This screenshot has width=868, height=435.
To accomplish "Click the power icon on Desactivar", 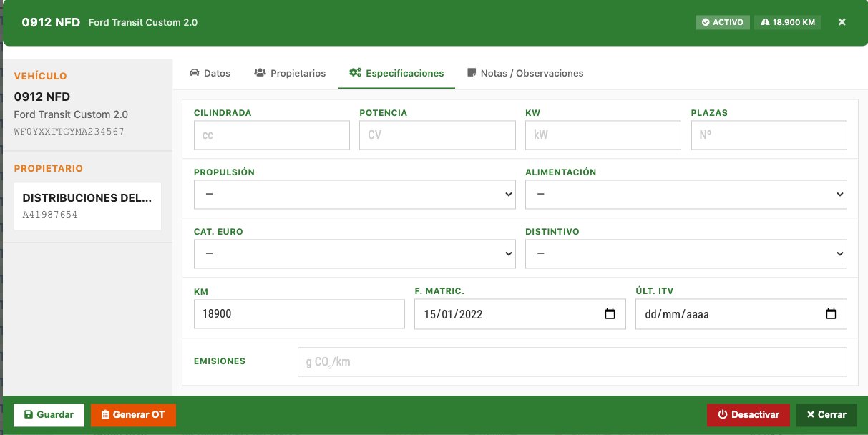I will coord(722,415).
